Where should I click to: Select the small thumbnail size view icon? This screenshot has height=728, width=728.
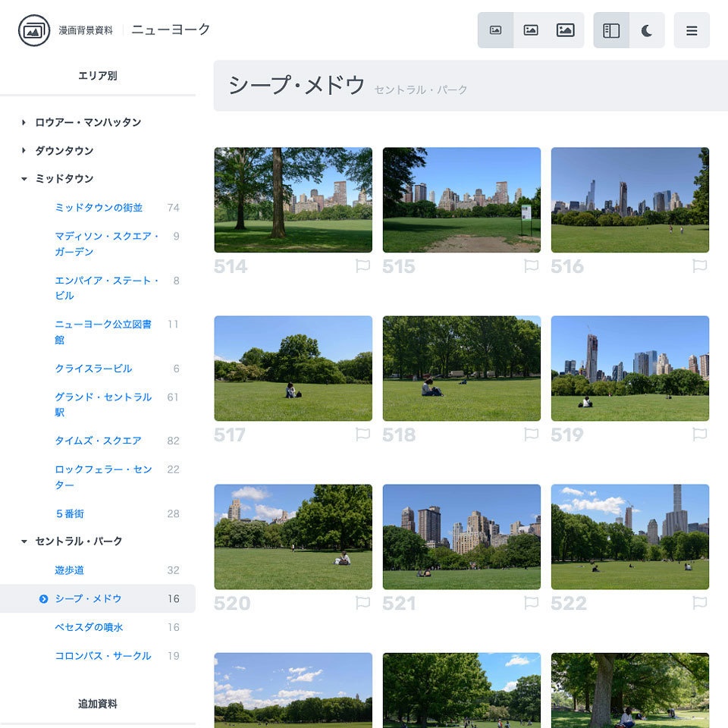click(x=496, y=30)
